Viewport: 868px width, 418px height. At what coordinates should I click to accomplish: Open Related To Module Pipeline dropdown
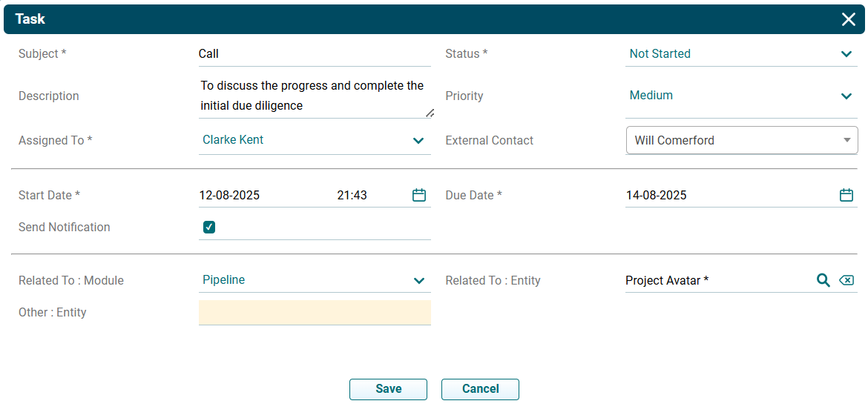pyautogui.click(x=418, y=280)
